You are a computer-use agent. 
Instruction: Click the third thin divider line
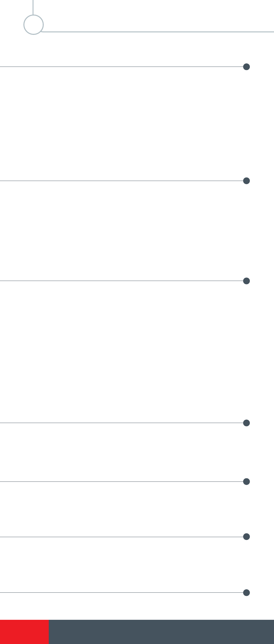(x=121, y=281)
